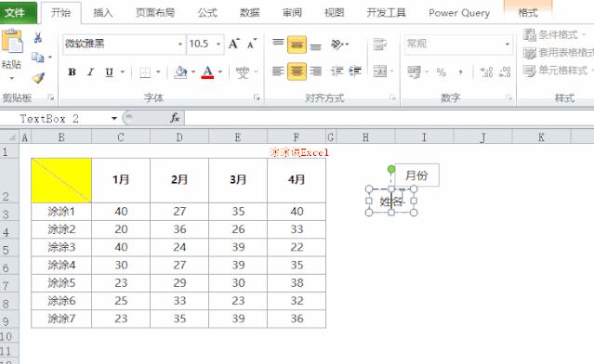The image size is (594, 364).
Task: Open number format 常规 dropdown
Action: click(507, 45)
